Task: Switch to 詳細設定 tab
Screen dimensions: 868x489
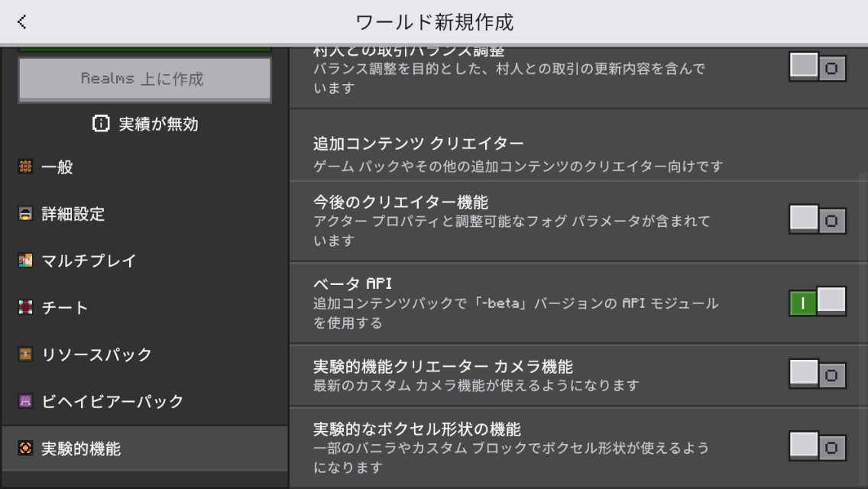Action: 145,214
